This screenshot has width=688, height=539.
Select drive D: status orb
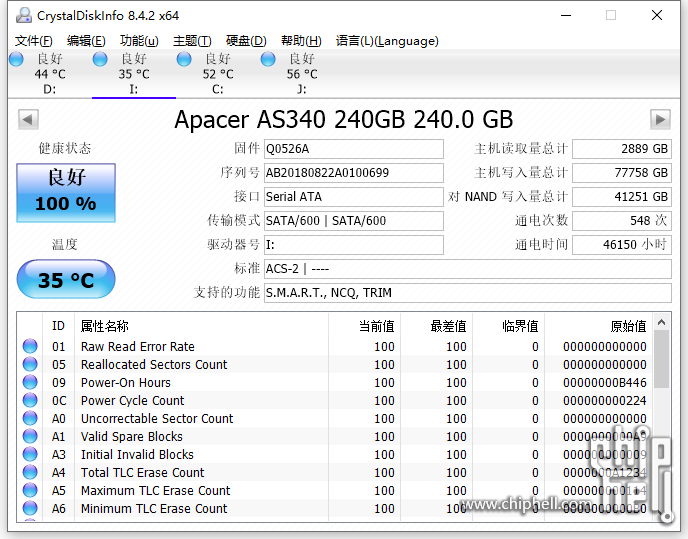coord(16,59)
